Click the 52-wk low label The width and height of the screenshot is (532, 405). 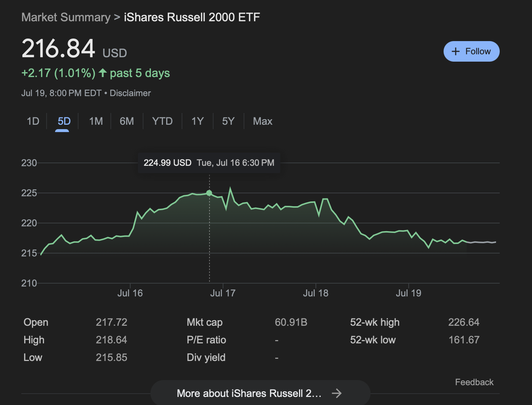373,340
